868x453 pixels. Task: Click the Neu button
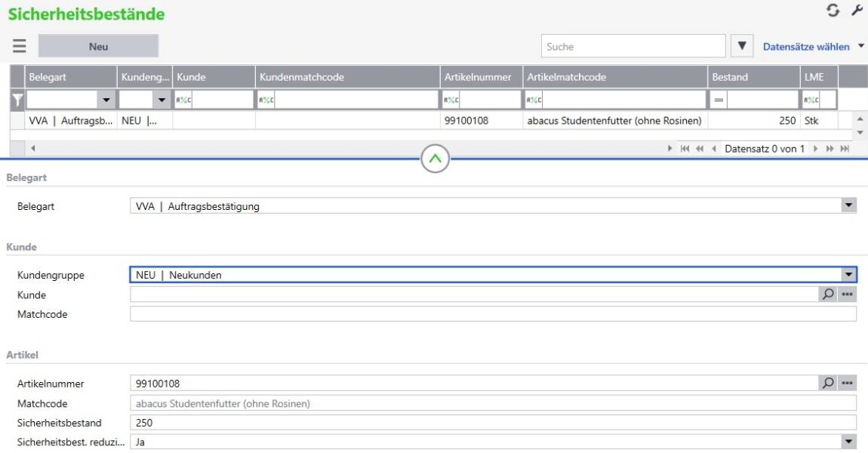click(x=98, y=46)
